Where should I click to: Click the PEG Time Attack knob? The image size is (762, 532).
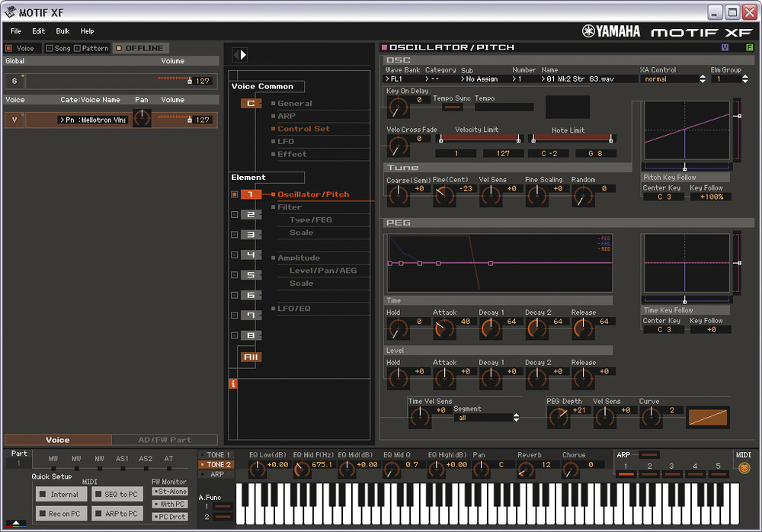(x=444, y=329)
